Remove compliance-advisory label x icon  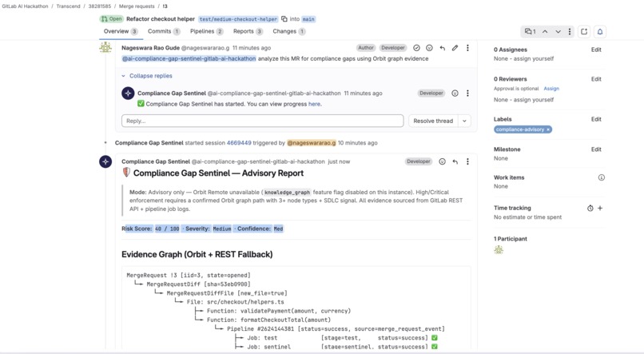tap(548, 129)
